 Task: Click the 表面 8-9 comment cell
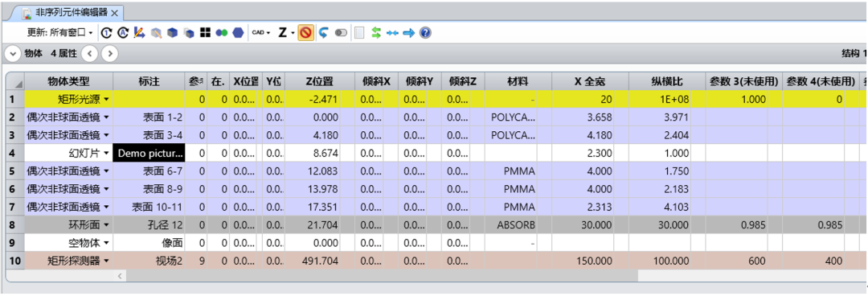click(x=149, y=189)
